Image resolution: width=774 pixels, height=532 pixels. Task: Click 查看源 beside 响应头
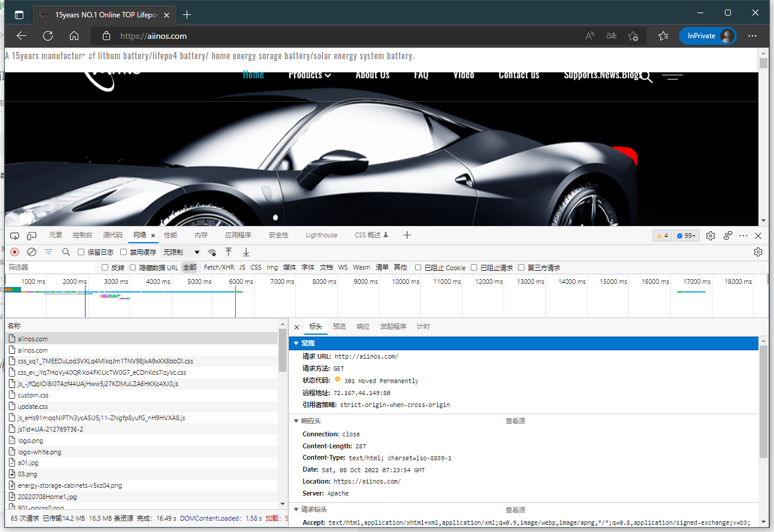(x=515, y=421)
